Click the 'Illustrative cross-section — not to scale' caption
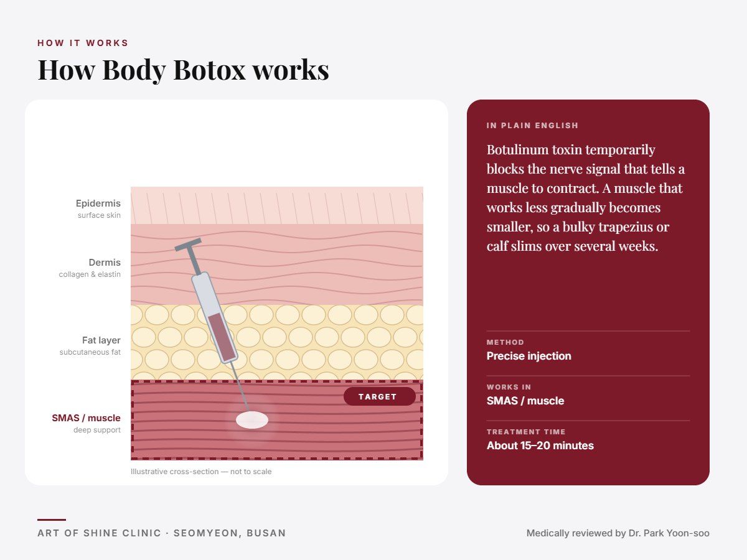 tap(201, 472)
